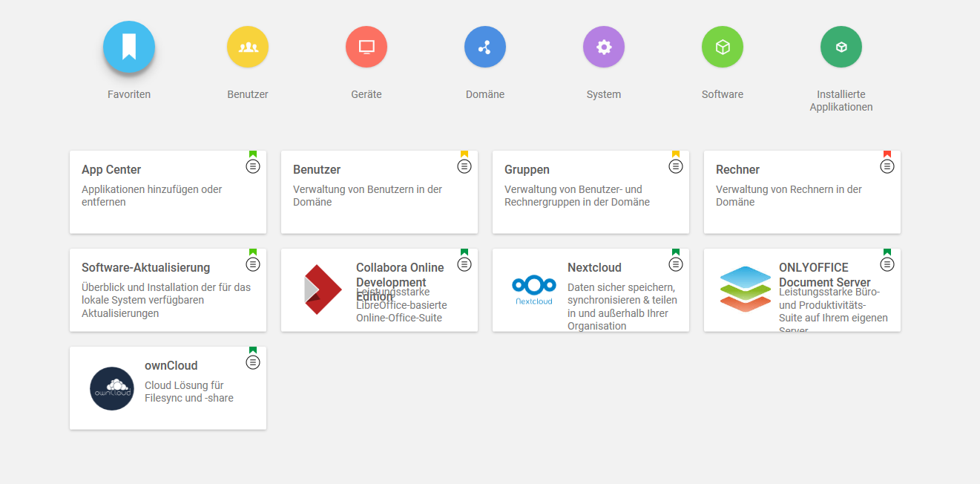The image size is (980, 484).
Task: Open the purple System gear icon
Action: [604, 48]
